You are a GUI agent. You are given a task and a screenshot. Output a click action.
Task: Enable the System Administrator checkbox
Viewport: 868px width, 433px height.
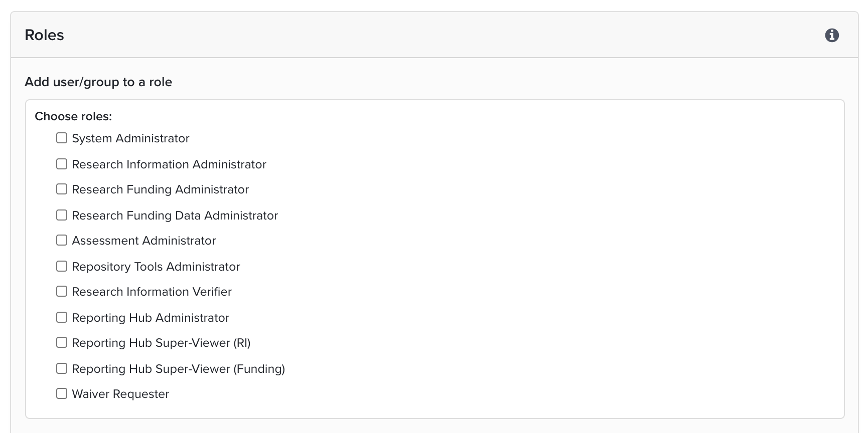pos(62,138)
